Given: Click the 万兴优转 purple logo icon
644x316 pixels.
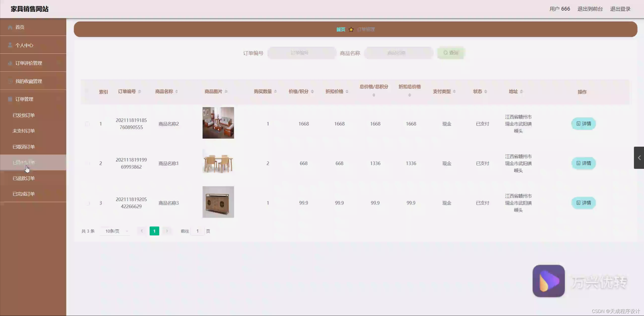Looking at the screenshot, I should (x=548, y=281).
